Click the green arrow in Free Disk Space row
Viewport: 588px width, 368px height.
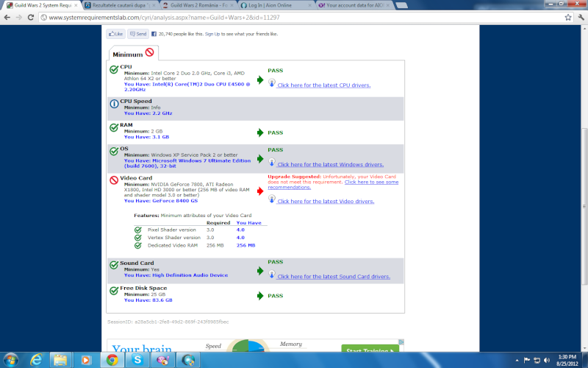point(260,296)
